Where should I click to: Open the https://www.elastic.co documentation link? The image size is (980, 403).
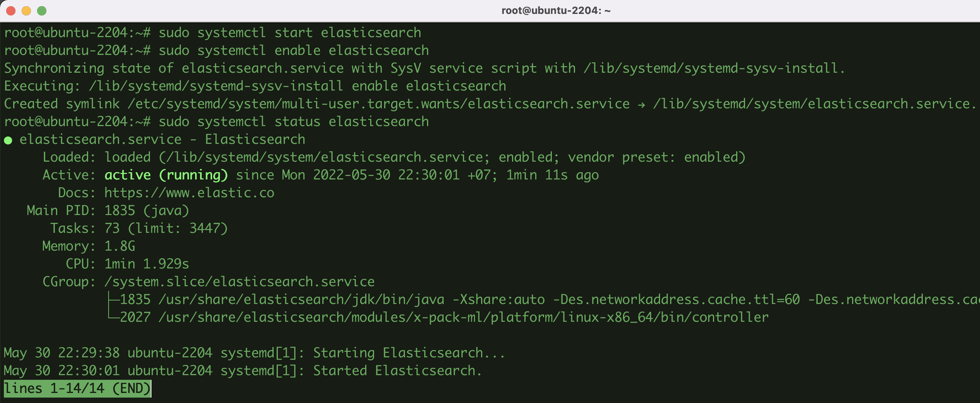(x=189, y=192)
